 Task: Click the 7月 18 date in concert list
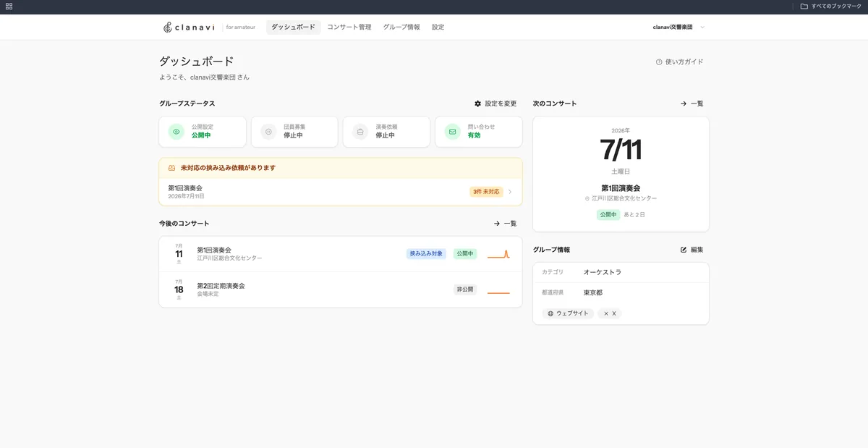tap(179, 289)
